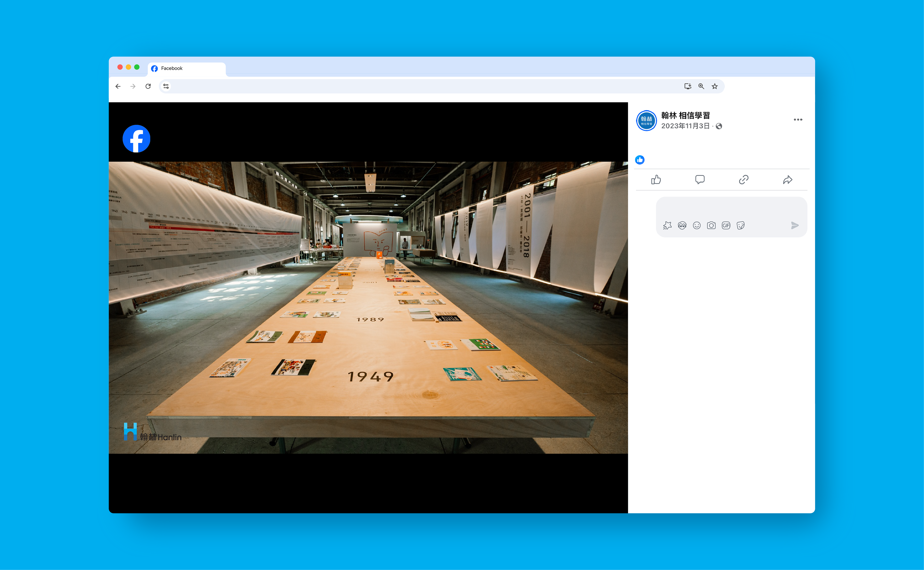
Task: Click the 2023年11月3日 post date
Action: pos(685,126)
